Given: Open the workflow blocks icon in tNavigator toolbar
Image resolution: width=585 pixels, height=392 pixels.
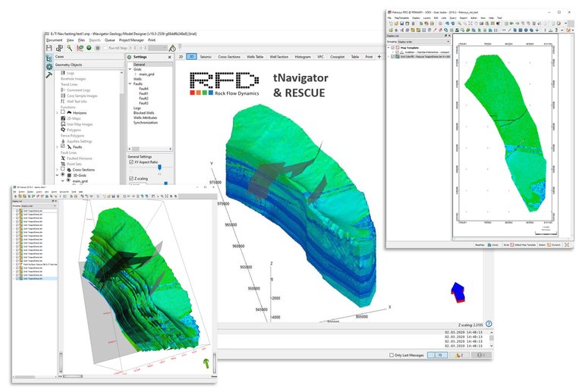Looking at the screenshot, I should click(59, 48).
